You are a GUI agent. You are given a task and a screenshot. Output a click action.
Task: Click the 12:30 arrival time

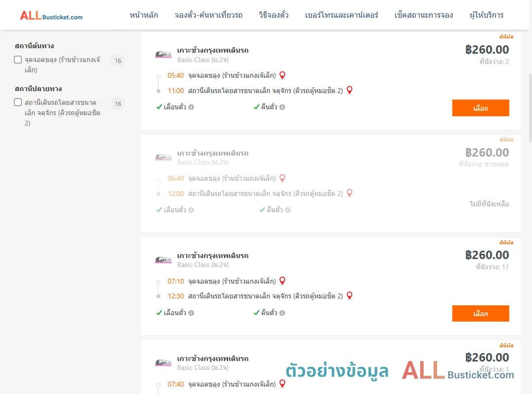(176, 296)
